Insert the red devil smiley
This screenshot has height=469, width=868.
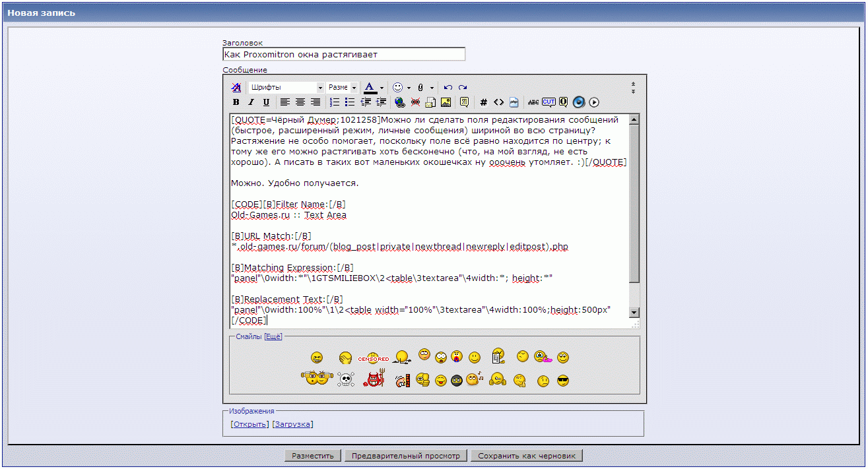[x=374, y=378]
